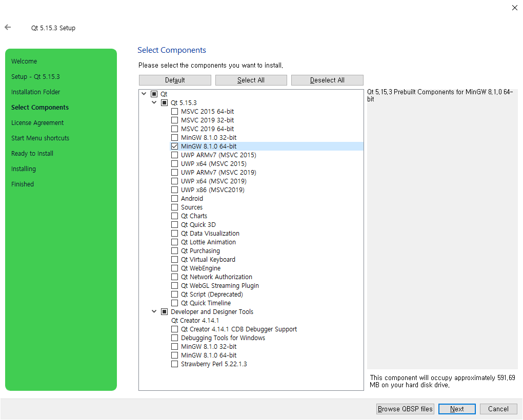Toggle Developer and Designer Tools checkbox
This screenshot has height=420, width=523.
tap(164, 312)
